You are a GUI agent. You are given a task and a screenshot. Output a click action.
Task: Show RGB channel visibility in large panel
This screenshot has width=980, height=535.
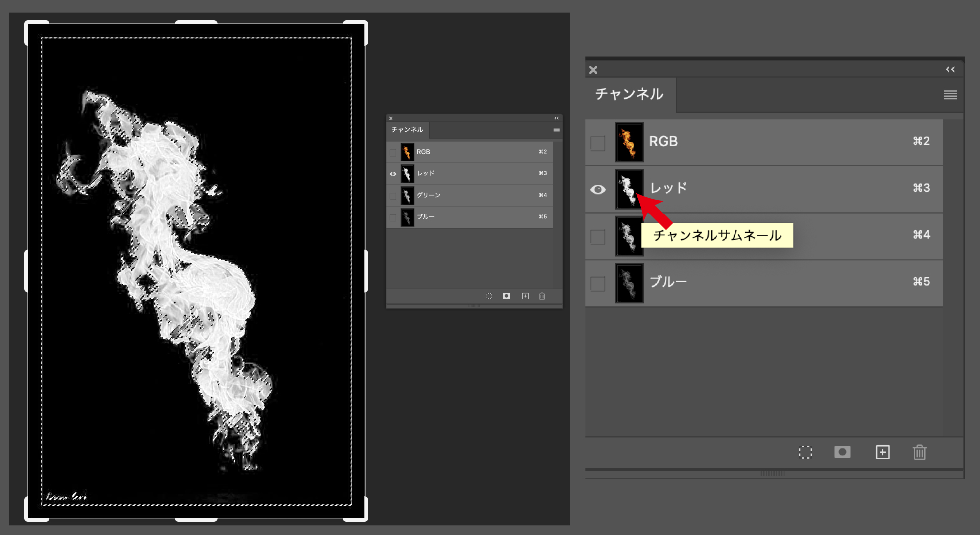[x=598, y=143]
